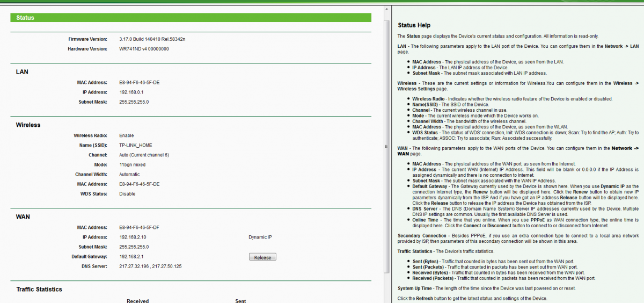Click the Traffic Statistics section heading
644x303 pixels.
point(39,289)
